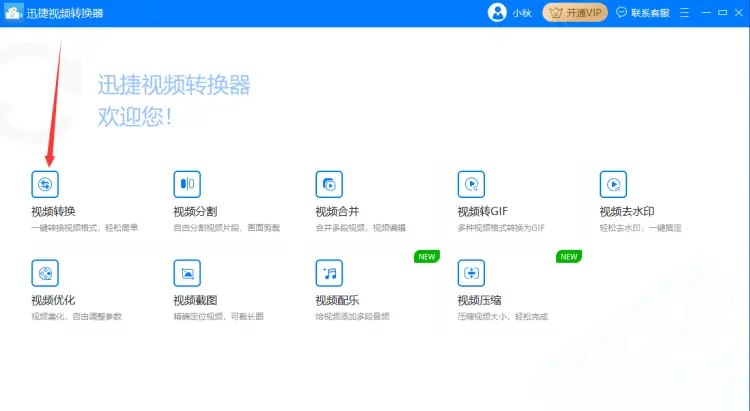The height and width of the screenshot is (411, 750).
Task: Minimize the 迅捷视频转换器 window
Action: 706,13
